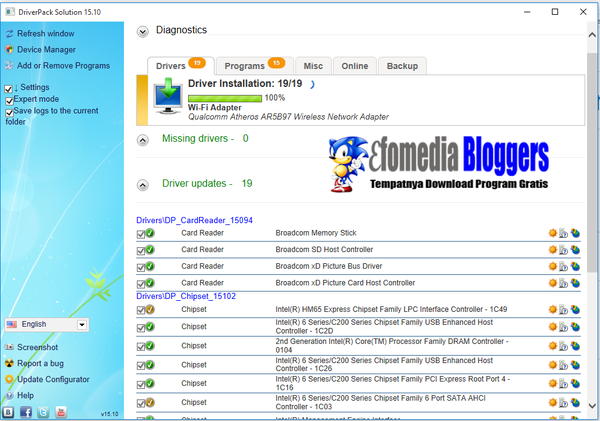The width and height of the screenshot is (600, 421).
Task: Open the Backup tab
Action: 402,66
